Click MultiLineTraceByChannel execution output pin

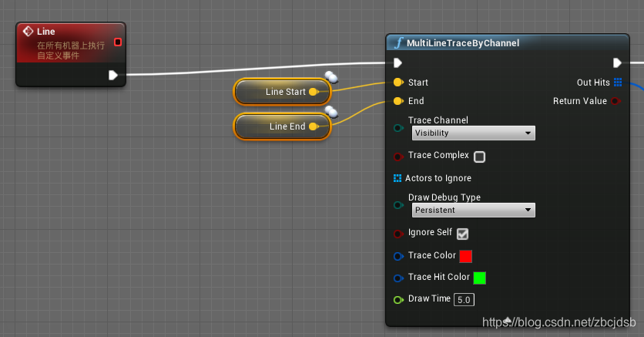(x=617, y=63)
